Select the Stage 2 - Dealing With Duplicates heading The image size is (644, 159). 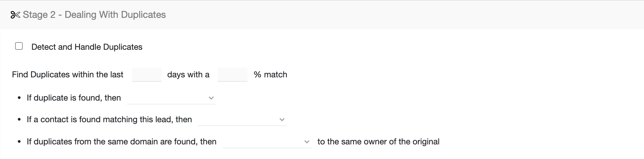(94, 15)
